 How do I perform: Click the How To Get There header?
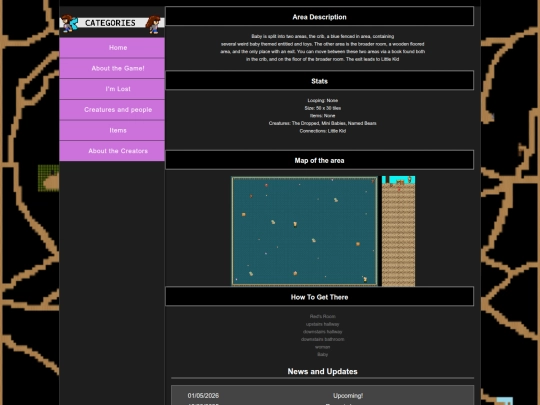pos(320,297)
